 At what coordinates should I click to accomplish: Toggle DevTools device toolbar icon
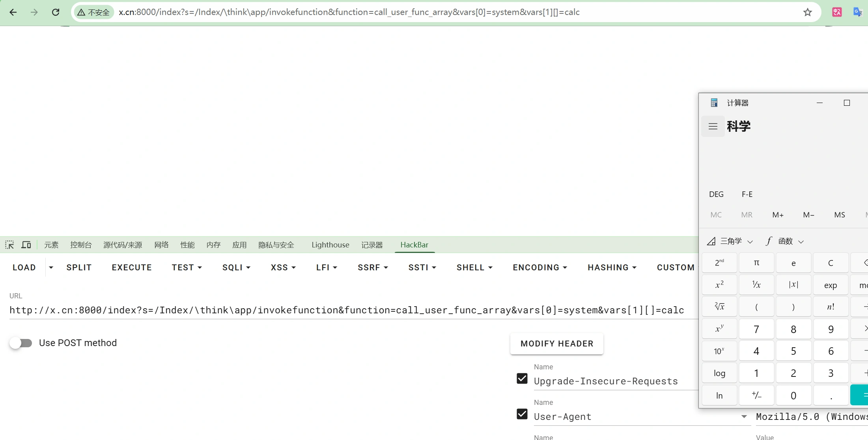coord(26,245)
